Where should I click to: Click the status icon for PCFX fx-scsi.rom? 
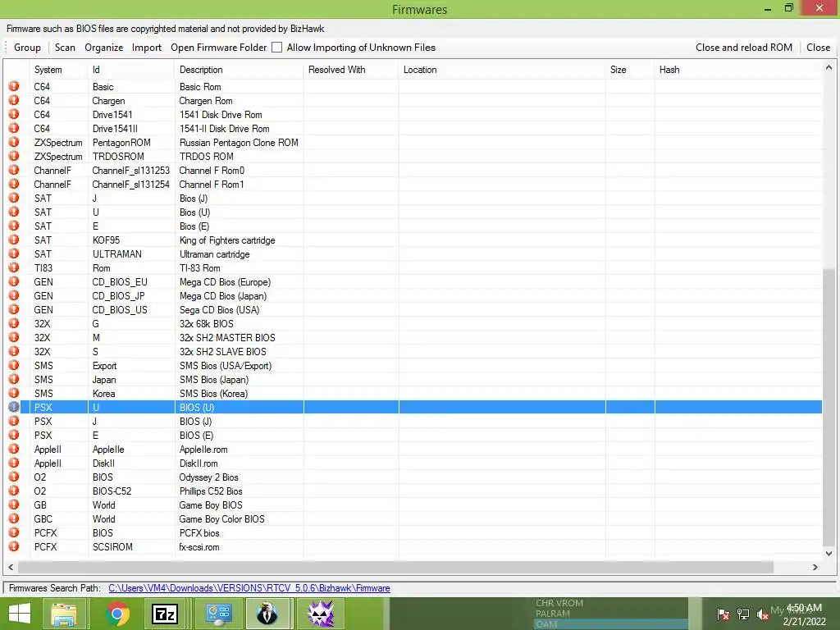[14, 546]
